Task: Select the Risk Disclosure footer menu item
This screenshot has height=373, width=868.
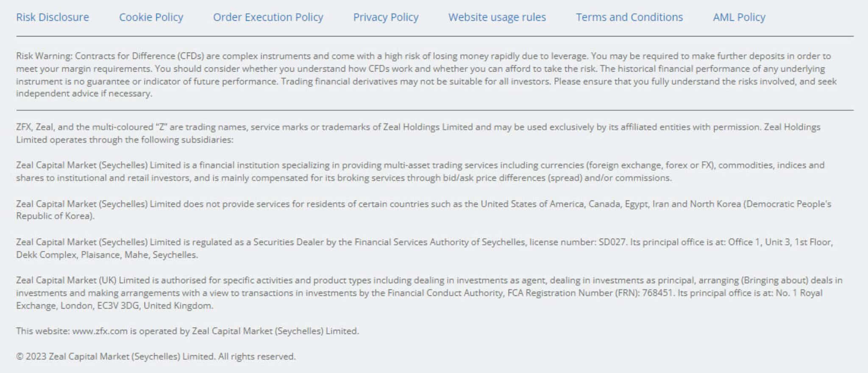Action: coord(53,17)
